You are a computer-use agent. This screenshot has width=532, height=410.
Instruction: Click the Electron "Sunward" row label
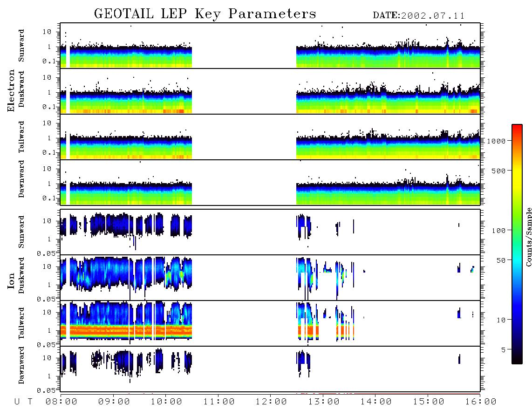pos(21,46)
